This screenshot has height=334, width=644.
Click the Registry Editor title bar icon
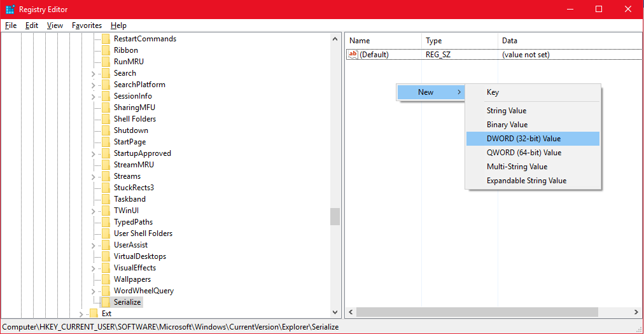[10, 9]
